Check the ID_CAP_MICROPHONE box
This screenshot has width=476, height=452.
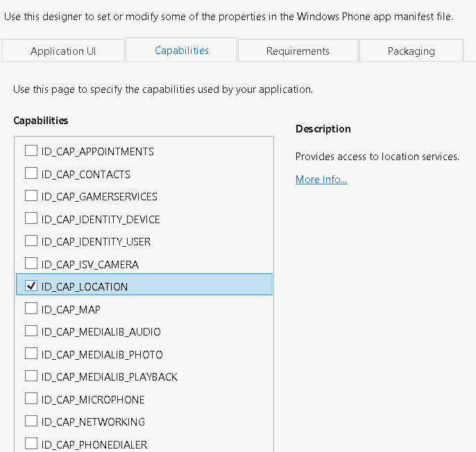click(x=31, y=399)
